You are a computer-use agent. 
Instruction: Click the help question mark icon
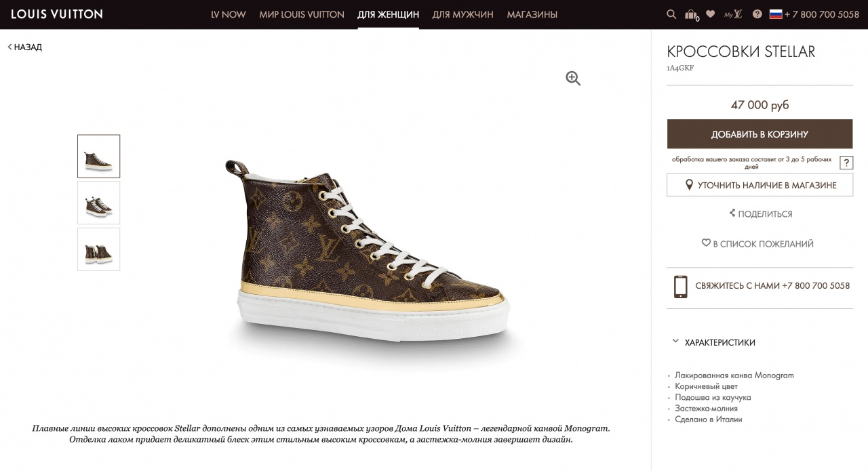tap(757, 14)
